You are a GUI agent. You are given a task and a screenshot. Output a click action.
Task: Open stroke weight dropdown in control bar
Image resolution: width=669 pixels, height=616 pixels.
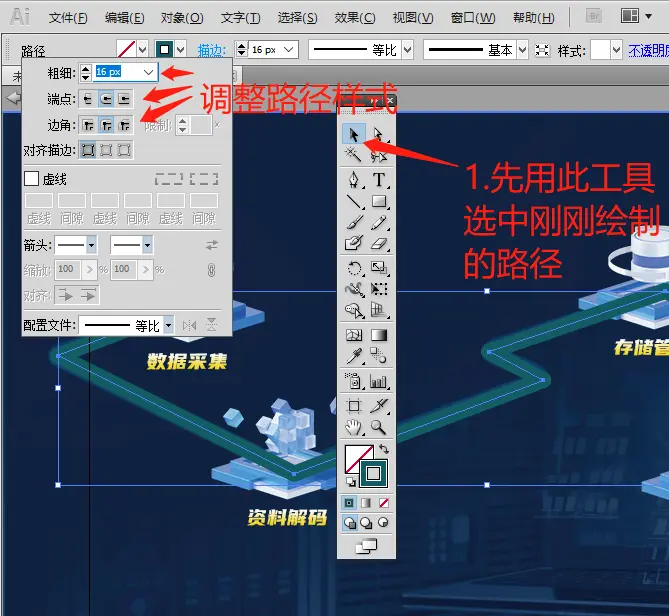tap(289, 50)
